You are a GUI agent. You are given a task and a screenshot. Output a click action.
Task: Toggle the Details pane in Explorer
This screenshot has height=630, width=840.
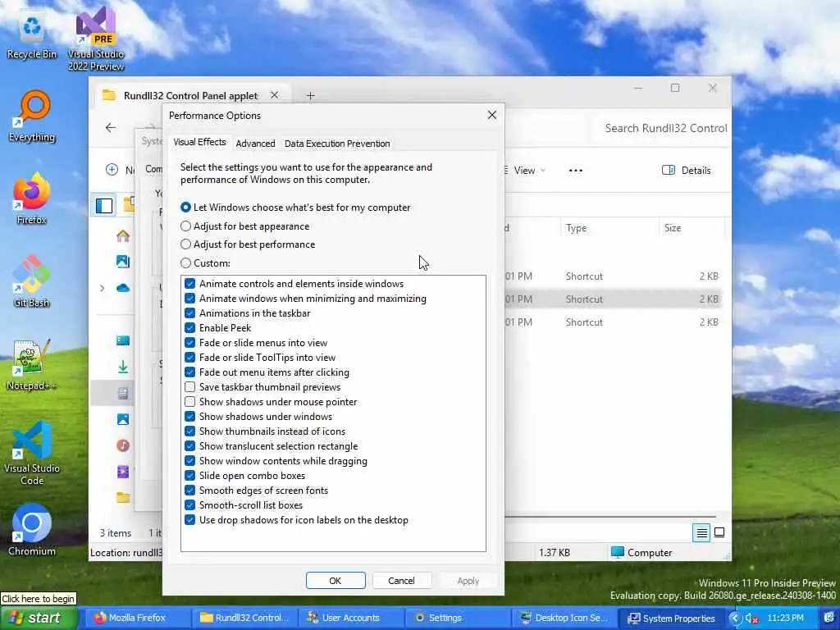pos(687,171)
